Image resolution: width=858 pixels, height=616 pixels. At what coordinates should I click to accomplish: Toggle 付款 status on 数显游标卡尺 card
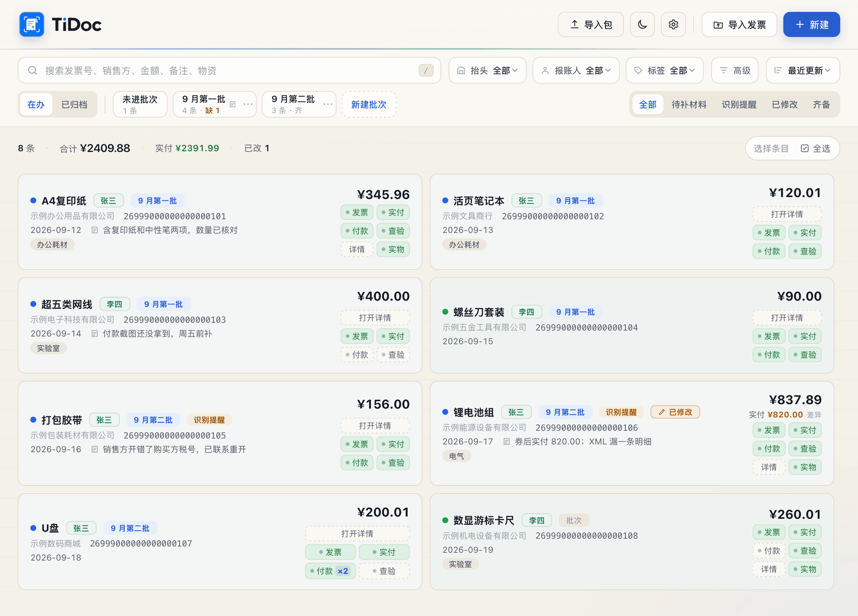(769, 551)
